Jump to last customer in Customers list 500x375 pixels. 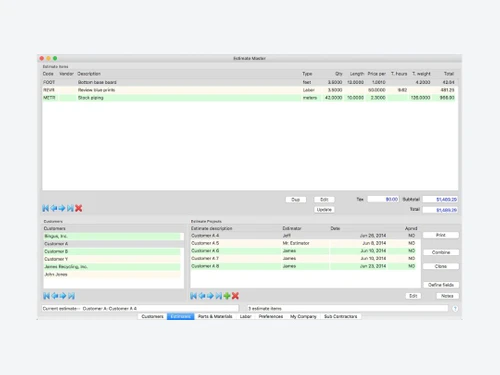(71, 296)
